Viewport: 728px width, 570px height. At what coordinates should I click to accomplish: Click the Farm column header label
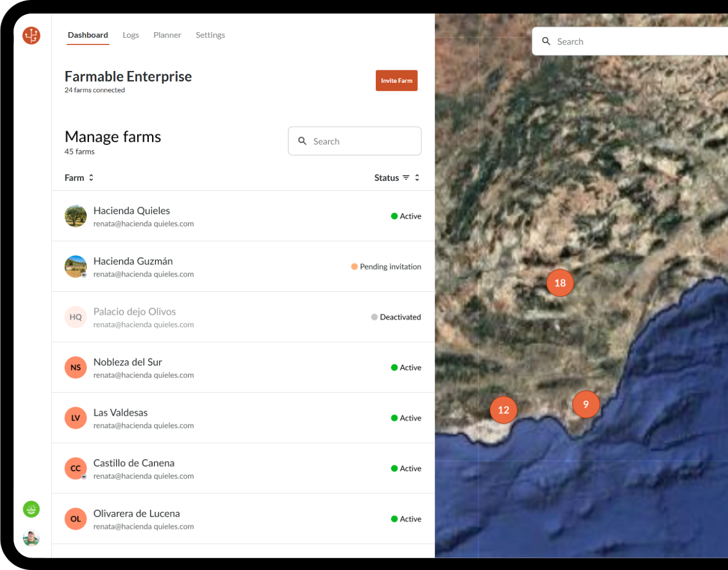click(x=74, y=177)
